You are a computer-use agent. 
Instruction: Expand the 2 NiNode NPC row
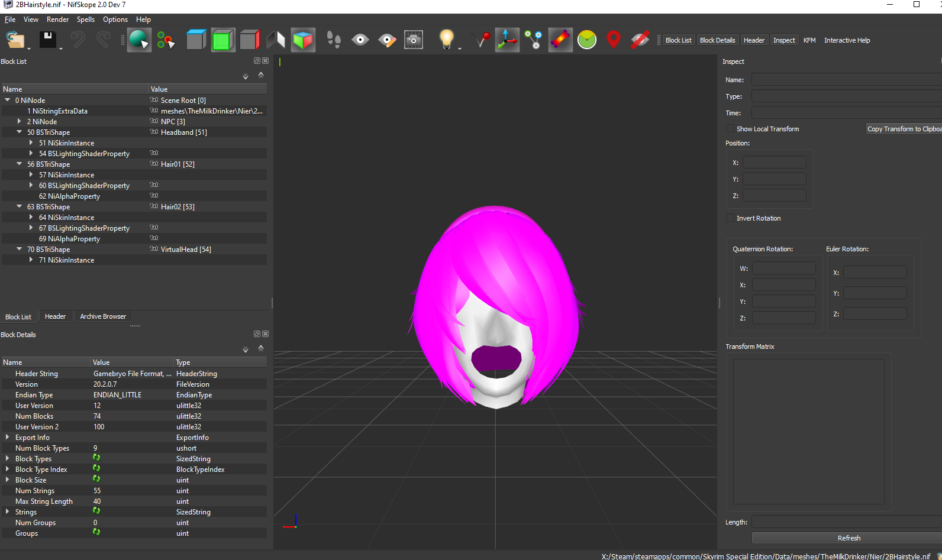[x=19, y=121]
